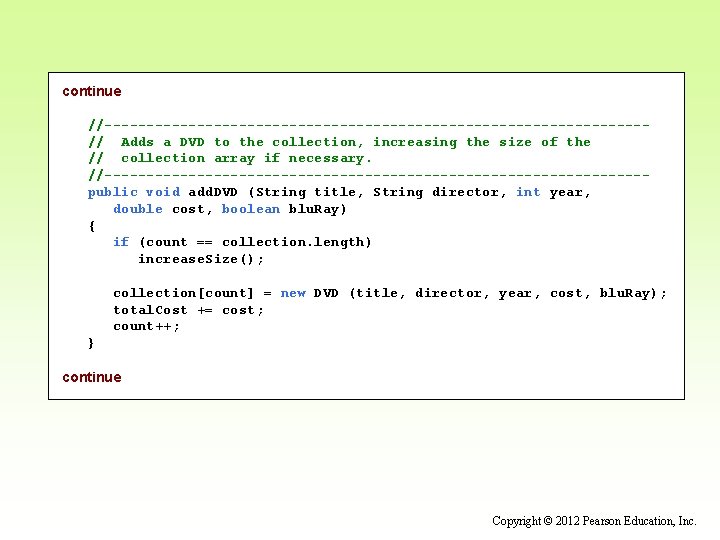
Task: Click the top 'continue' label
Action: [x=92, y=91]
